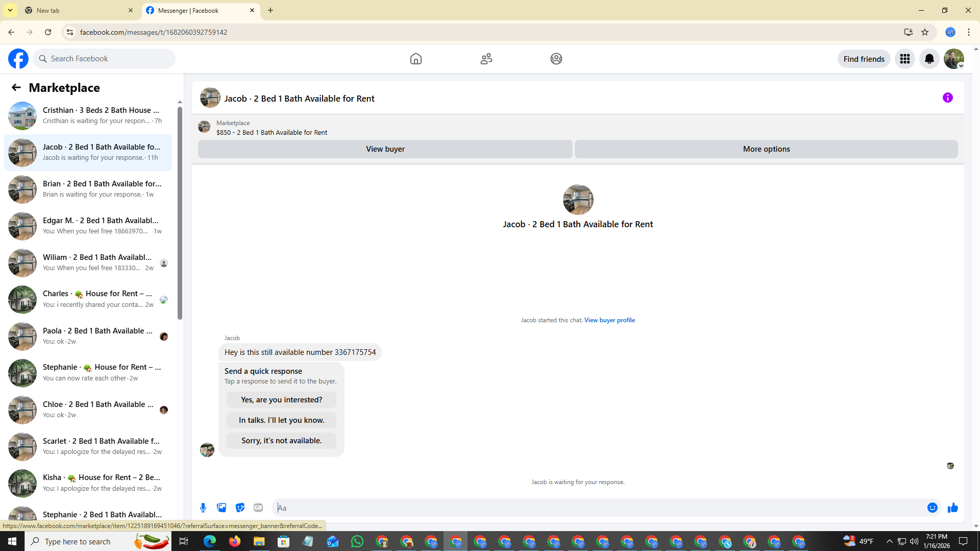Screen dimensions: 980x551
Task: Attach a photo with the image icon
Action: pos(222,508)
